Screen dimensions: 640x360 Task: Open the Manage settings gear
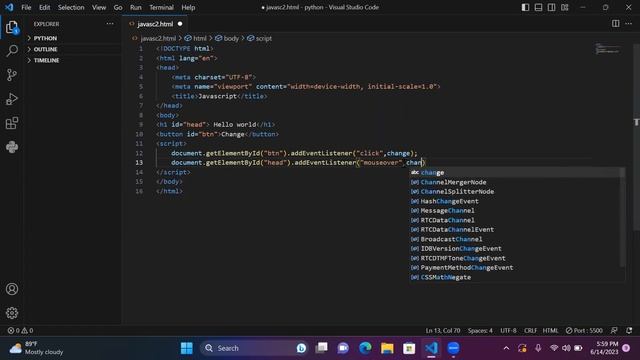tap(12, 313)
